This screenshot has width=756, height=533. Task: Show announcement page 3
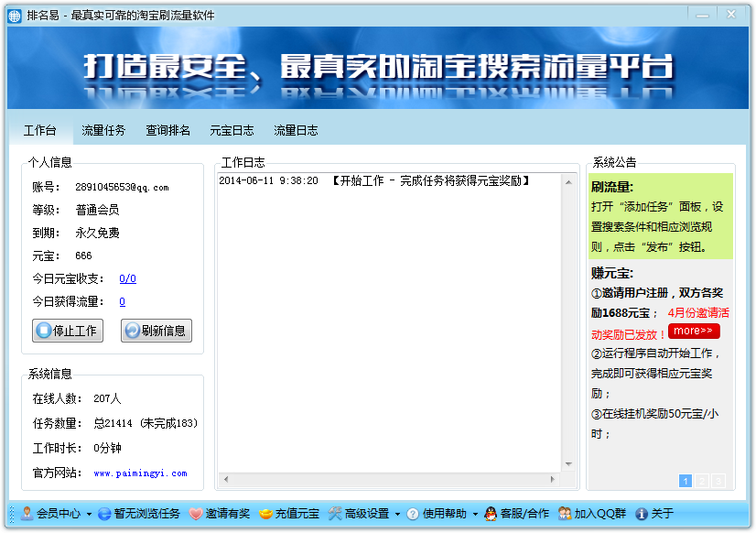pos(718,481)
